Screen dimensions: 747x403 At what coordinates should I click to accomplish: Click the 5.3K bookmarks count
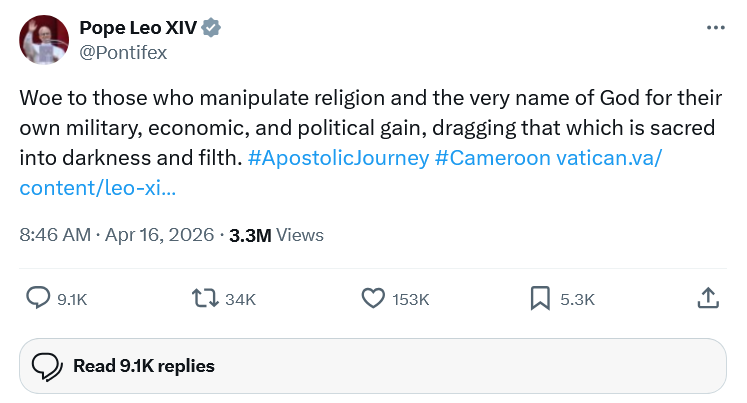(x=577, y=299)
